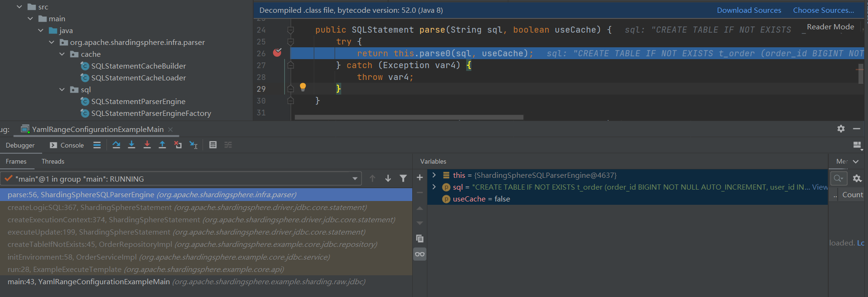This screenshot has height=297, width=868.
Task: Click the SQLStatementCacheBuilder class icon
Action: pyautogui.click(x=85, y=66)
